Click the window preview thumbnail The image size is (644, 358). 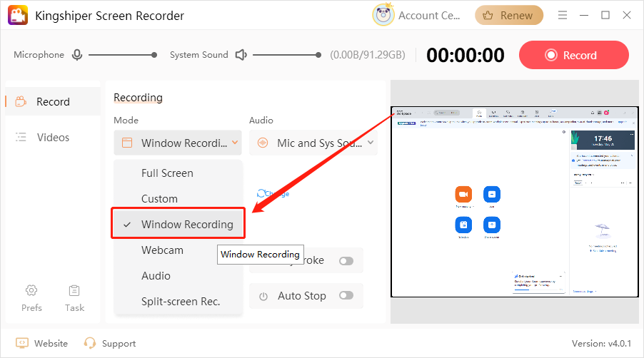tap(515, 202)
